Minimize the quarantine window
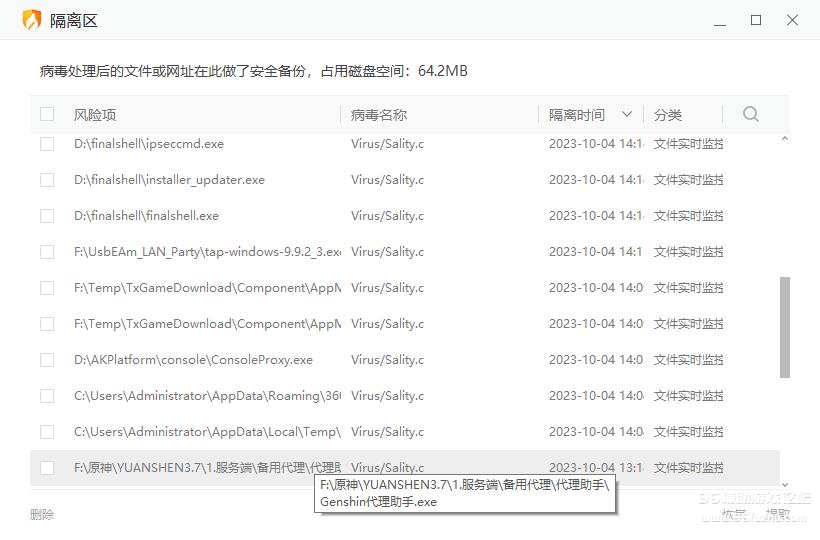Viewport: 820px width, 540px height. click(x=720, y=20)
